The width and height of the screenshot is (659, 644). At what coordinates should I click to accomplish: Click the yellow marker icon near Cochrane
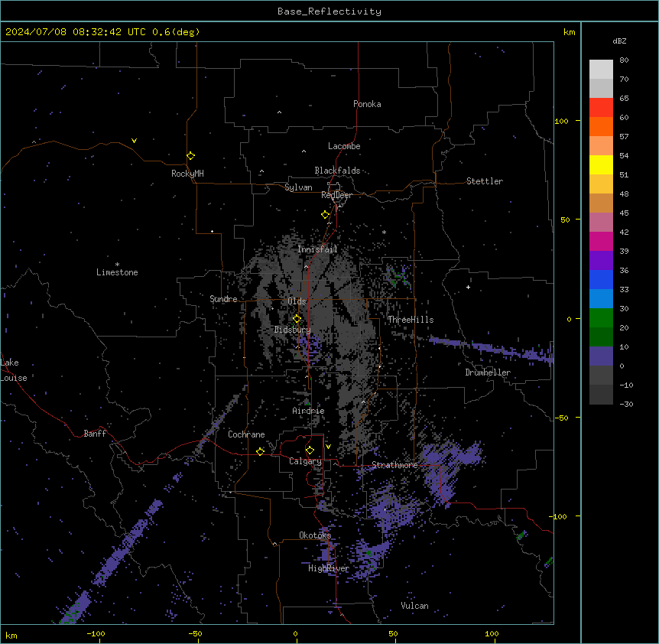pos(260,451)
